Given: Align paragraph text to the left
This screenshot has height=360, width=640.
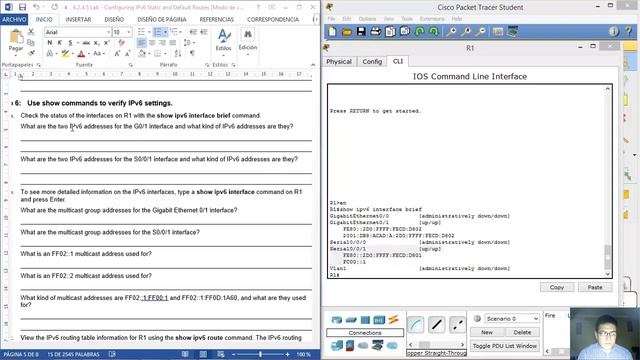Looking at the screenshot, I should tap(142, 43).
